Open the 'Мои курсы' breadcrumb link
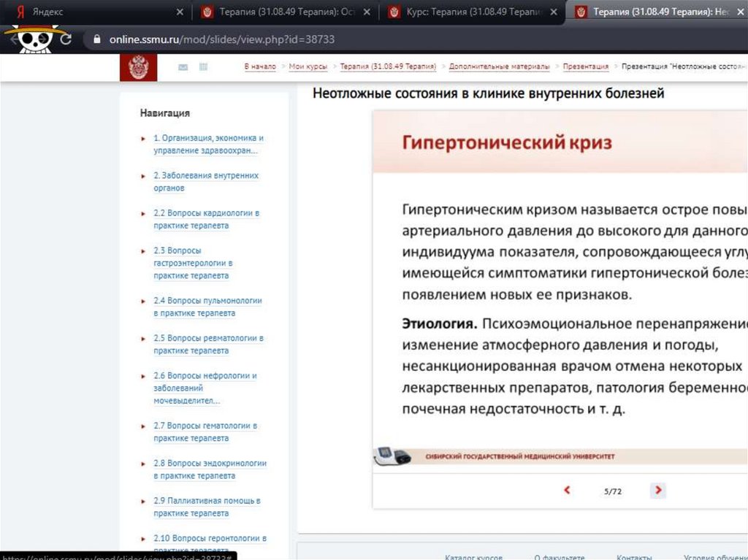Viewport: 748px width, 560px height. point(308,66)
